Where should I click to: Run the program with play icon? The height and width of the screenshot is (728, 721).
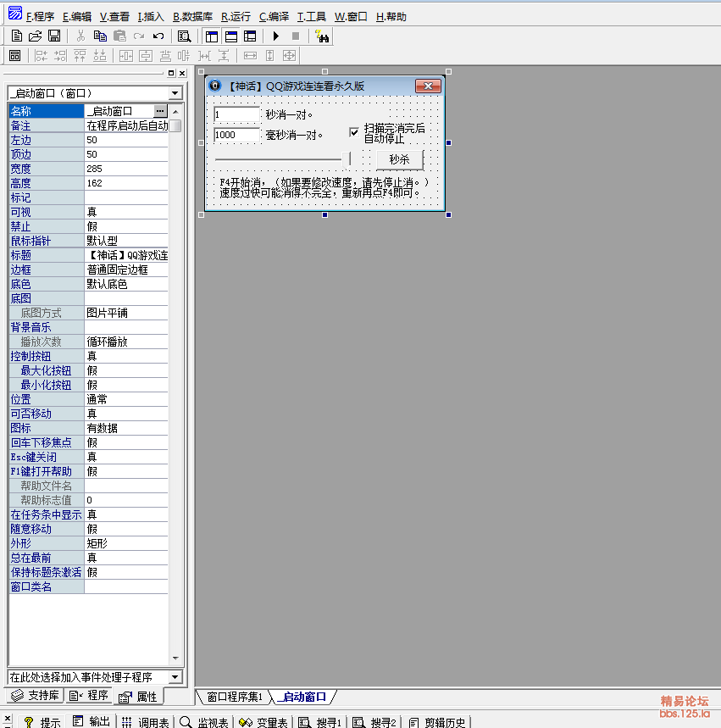tap(276, 36)
